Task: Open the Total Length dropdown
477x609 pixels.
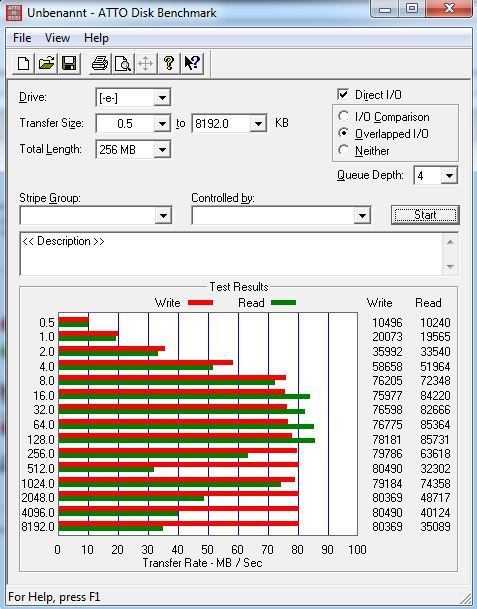Action: tap(162, 150)
